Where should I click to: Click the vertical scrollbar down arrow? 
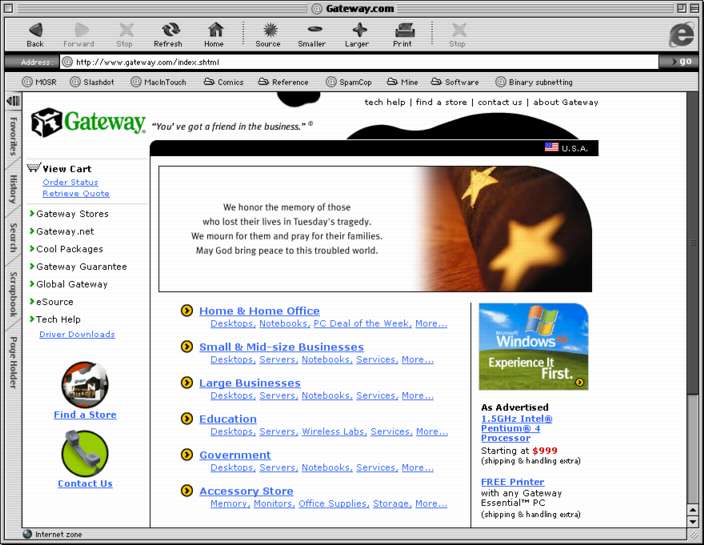pyautogui.click(x=693, y=521)
